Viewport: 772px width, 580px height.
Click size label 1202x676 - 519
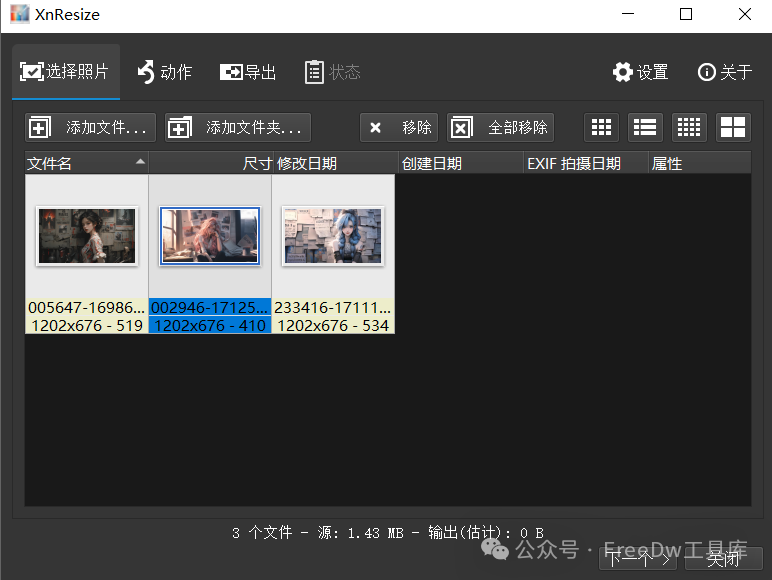[87, 325]
